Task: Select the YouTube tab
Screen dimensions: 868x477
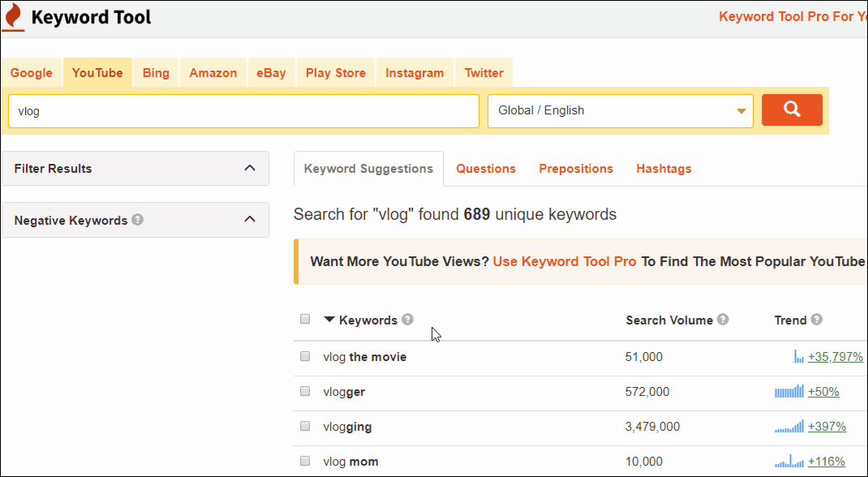Action: (97, 72)
